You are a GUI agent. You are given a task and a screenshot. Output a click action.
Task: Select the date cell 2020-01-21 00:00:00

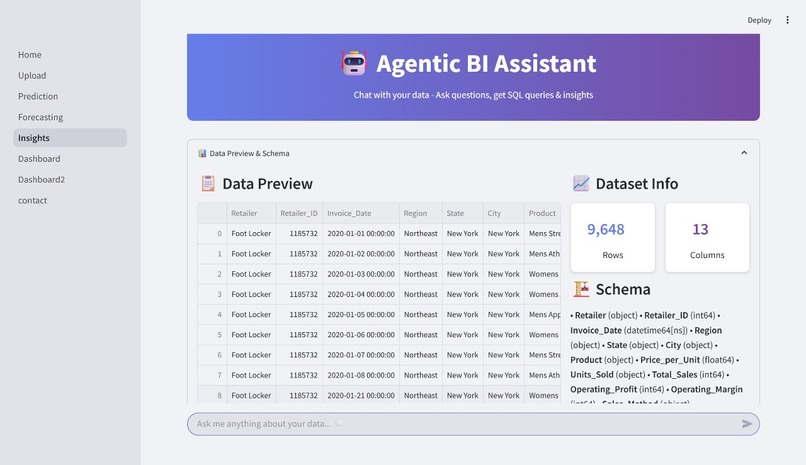[x=361, y=396]
